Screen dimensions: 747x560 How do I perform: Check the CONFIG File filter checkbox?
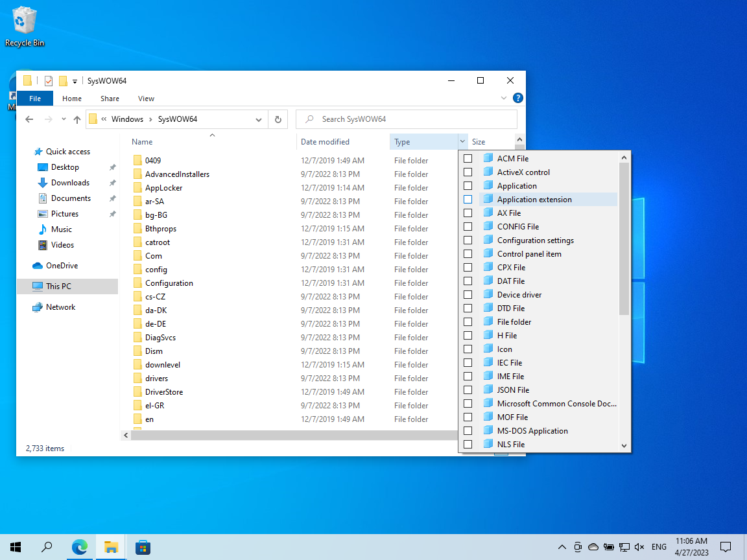pos(468,227)
